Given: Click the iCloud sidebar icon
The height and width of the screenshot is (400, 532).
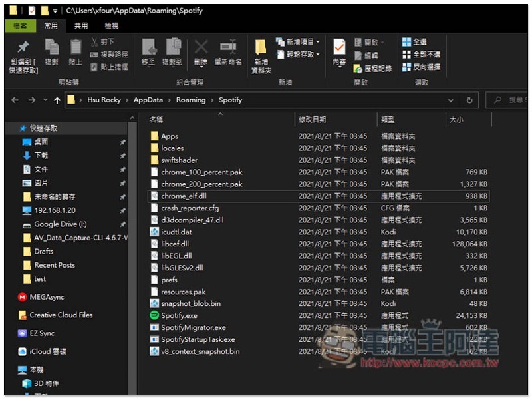Looking at the screenshot, I should [22, 352].
